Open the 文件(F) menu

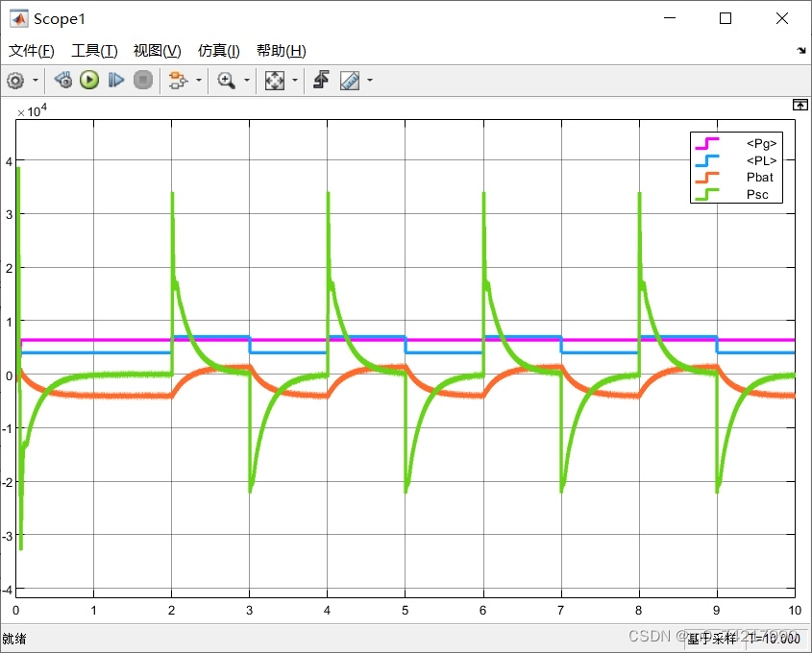(x=32, y=51)
